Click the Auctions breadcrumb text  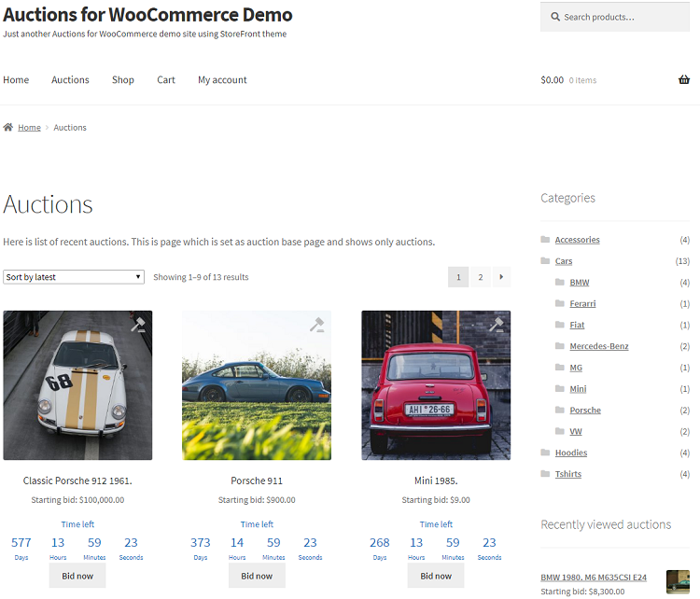click(70, 128)
